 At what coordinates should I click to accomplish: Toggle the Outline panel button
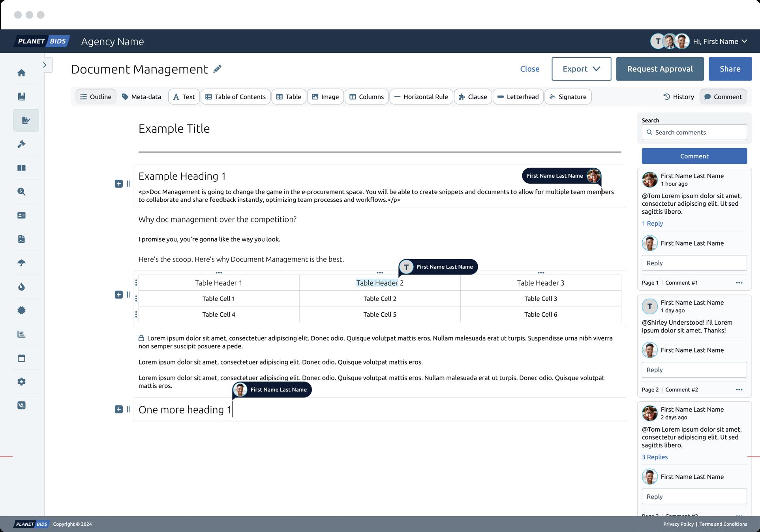pyautogui.click(x=96, y=97)
